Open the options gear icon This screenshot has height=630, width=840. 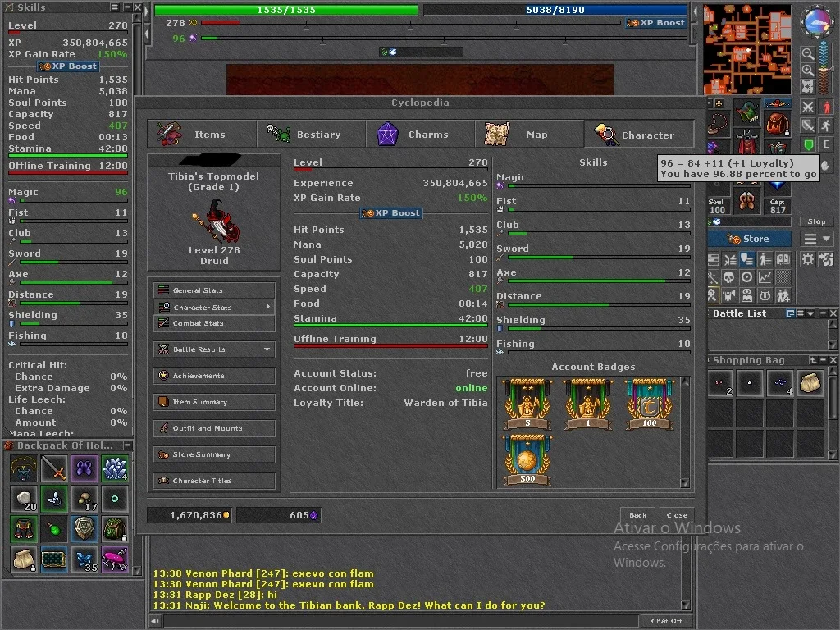coord(808,260)
